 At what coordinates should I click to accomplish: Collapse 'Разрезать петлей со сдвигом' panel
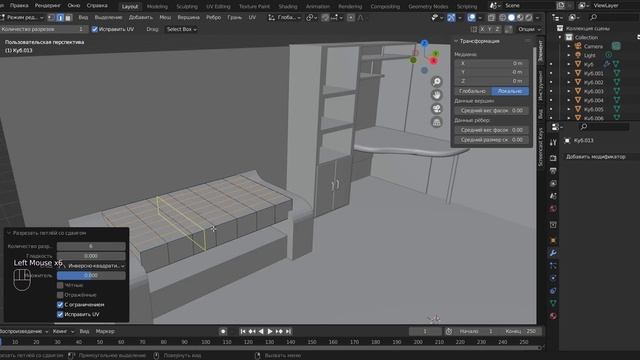[x=9, y=233]
